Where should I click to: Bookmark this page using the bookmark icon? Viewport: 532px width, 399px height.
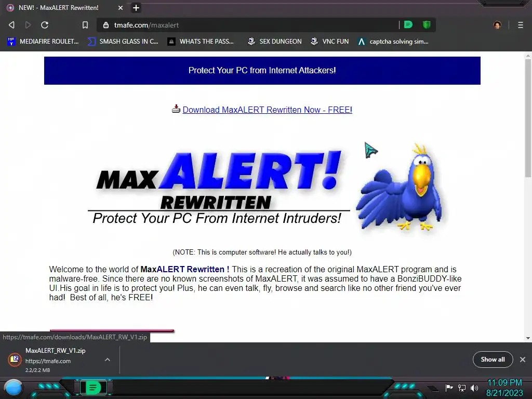[x=85, y=25]
